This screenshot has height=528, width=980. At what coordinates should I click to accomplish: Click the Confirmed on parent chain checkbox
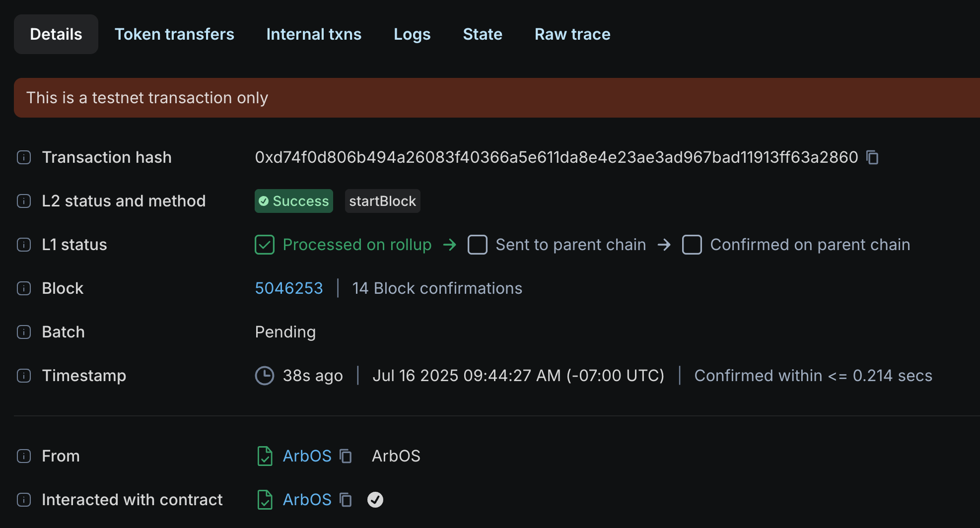tap(692, 245)
